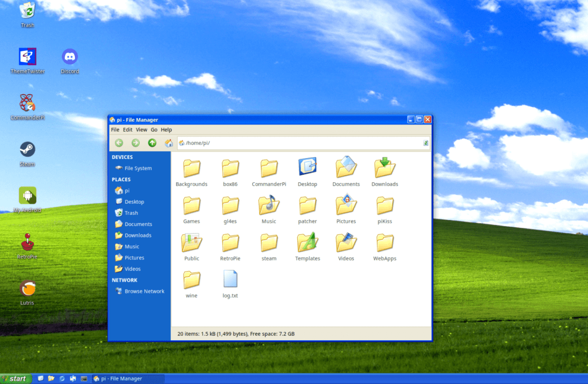This screenshot has width=588, height=384.
Task: Open Music from the sidebar
Action: click(133, 246)
